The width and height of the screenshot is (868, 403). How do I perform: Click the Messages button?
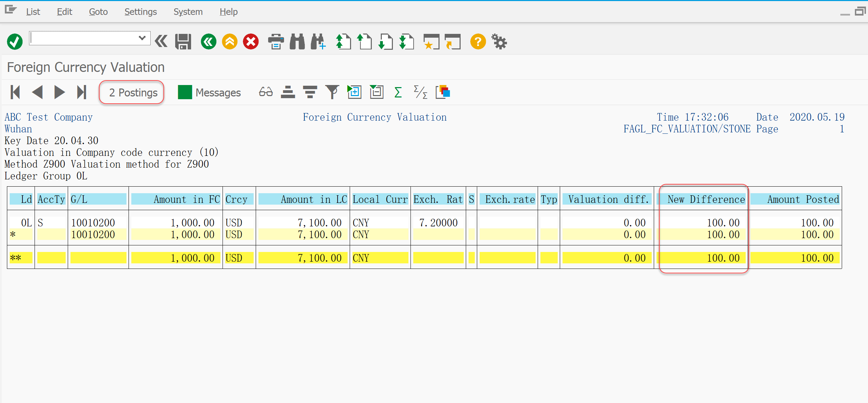[218, 93]
